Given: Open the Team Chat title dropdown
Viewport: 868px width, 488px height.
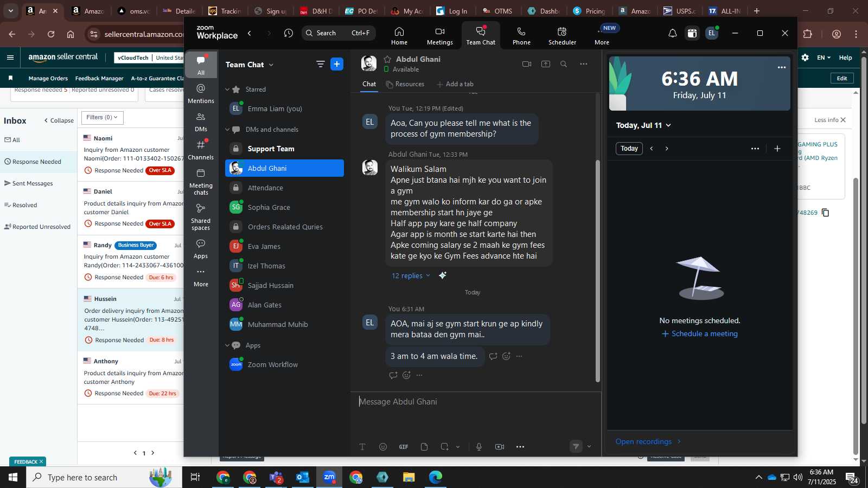Looking at the screenshot, I should (250, 65).
